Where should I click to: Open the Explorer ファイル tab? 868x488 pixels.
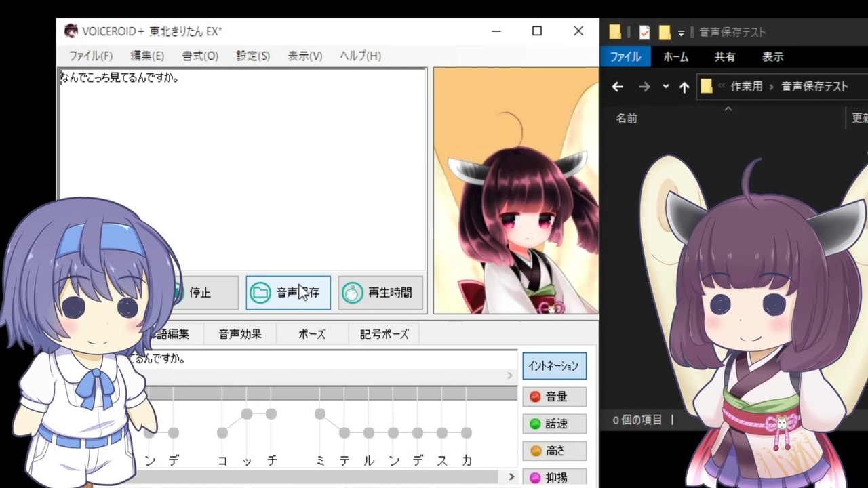tap(625, 57)
